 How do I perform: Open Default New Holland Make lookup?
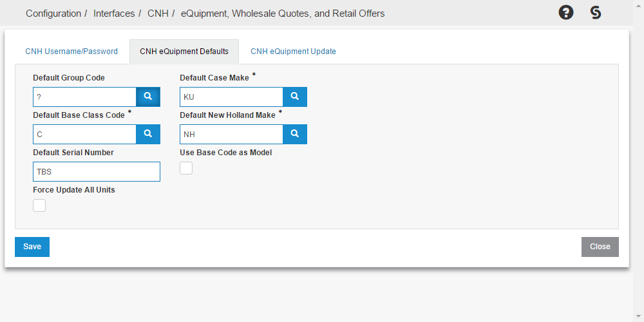pos(294,134)
